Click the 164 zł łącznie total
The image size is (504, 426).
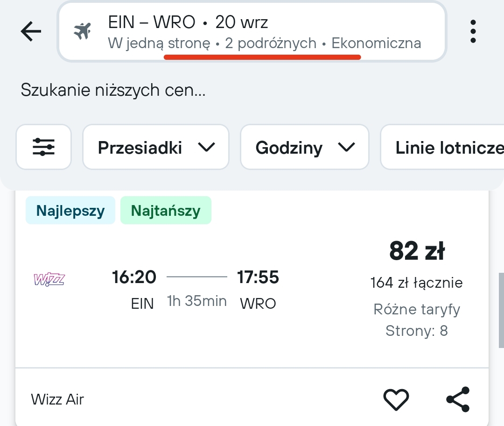click(417, 283)
